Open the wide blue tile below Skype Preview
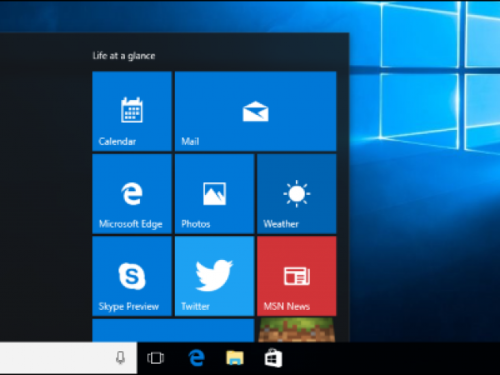The width and height of the screenshot is (500, 375). click(173, 330)
